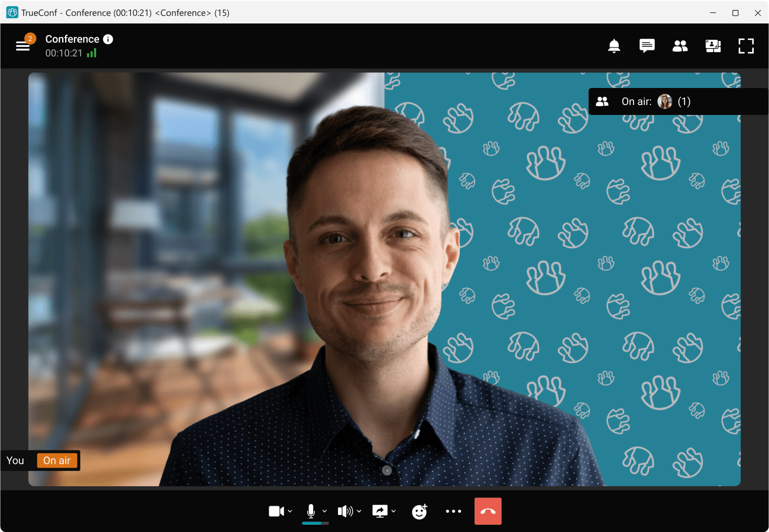Toggle the speaker sound
Viewport: 769px width, 532px height.
(x=345, y=511)
